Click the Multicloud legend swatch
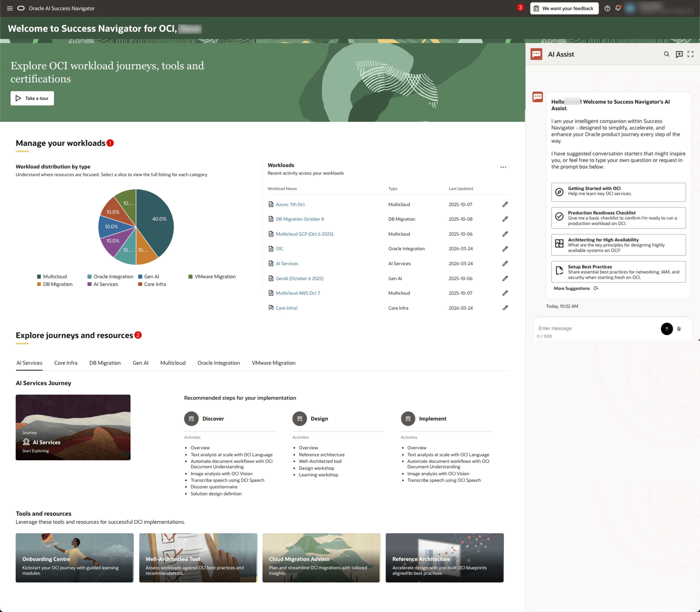 point(39,277)
